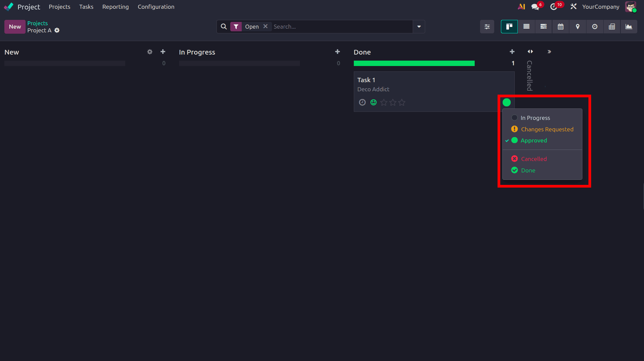
Task: Switch to Graph view
Action: click(629, 27)
